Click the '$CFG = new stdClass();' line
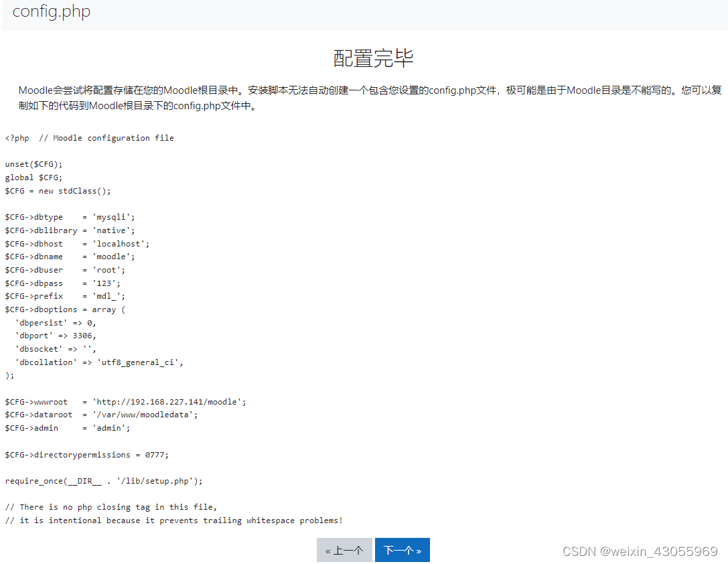 [x=58, y=191]
